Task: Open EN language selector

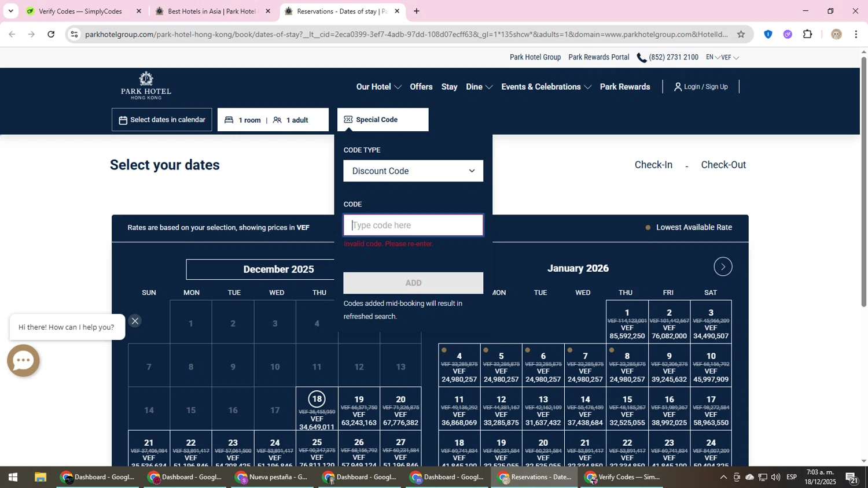Action: click(713, 57)
